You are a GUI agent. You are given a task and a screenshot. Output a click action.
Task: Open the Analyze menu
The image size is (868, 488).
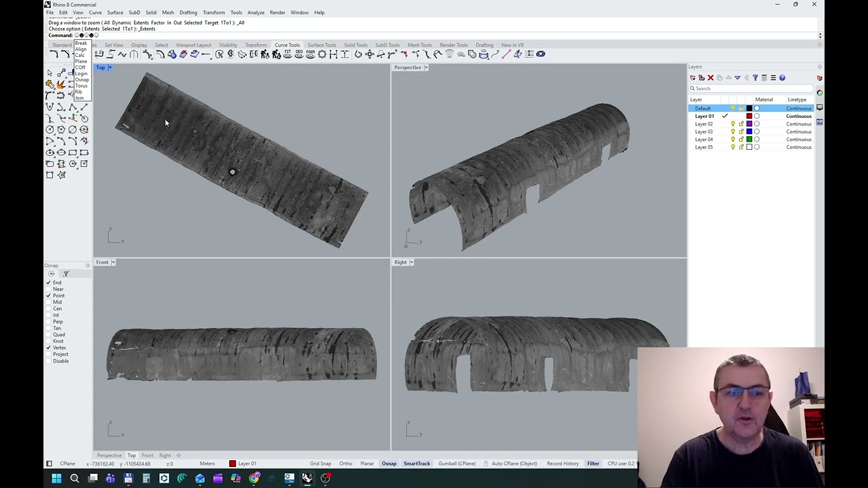[x=256, y=12]
